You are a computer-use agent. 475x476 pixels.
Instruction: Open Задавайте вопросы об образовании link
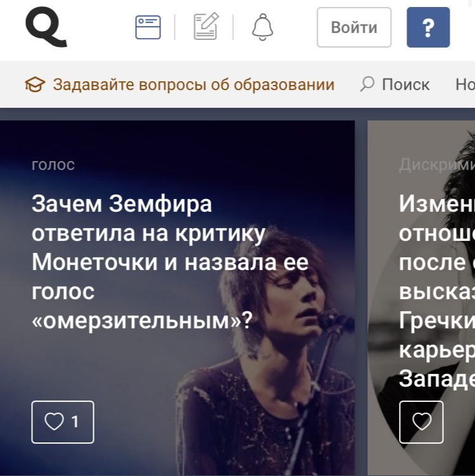[x=194, y=84]
